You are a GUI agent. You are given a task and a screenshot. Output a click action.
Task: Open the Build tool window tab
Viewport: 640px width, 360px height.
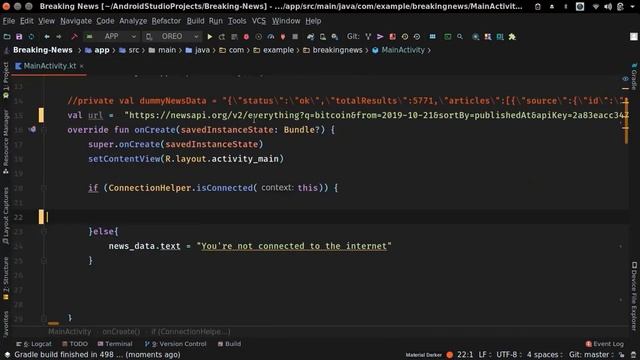pyautogui.click(x=229, y=344)
